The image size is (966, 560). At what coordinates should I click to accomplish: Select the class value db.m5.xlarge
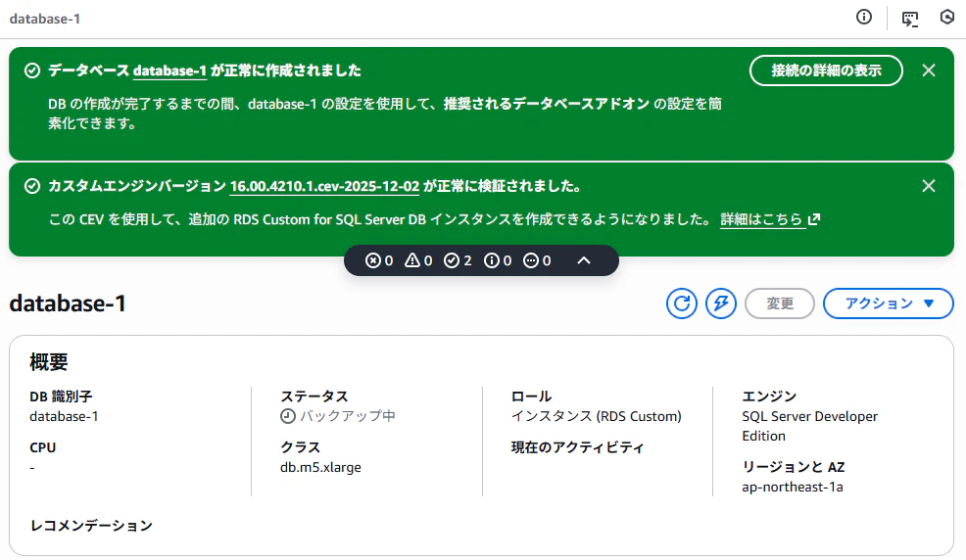(321, 468)
